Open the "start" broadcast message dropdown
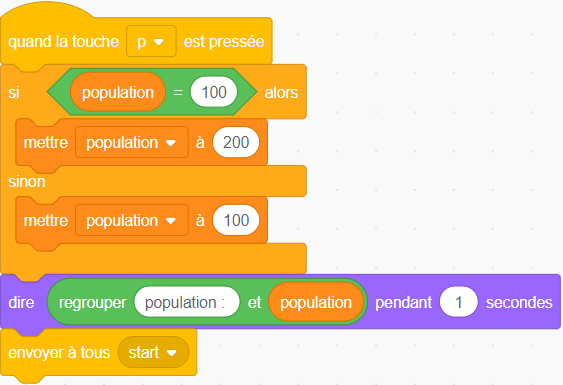The height and width of the screenshot is (385, 563). coord(153,352)
